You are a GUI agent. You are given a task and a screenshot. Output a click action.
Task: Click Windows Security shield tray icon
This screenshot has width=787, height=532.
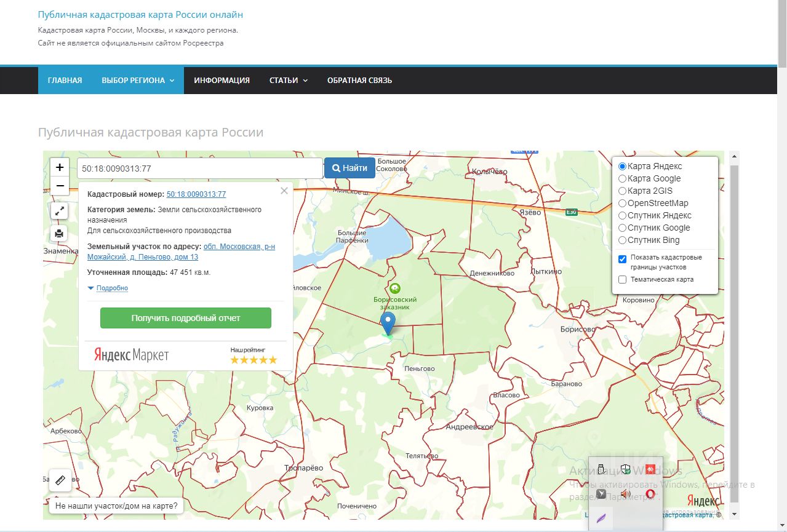point(626,470)
